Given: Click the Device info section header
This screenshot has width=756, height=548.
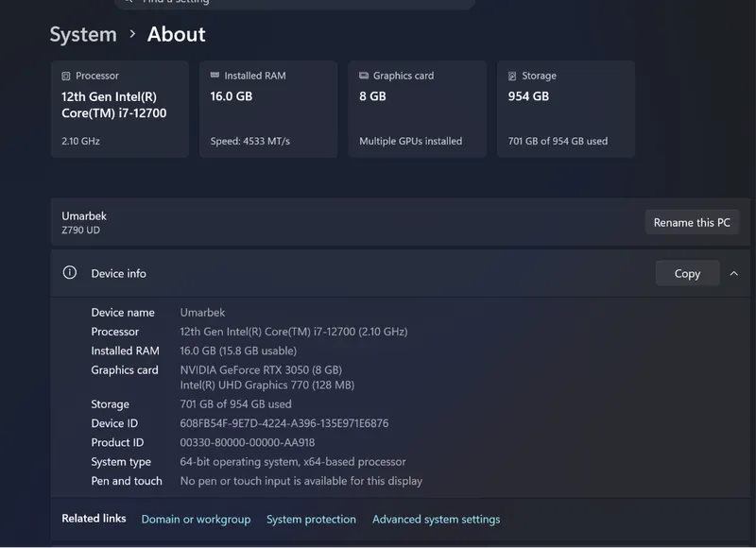Looking at the screenshot, I should click(400, 273).
